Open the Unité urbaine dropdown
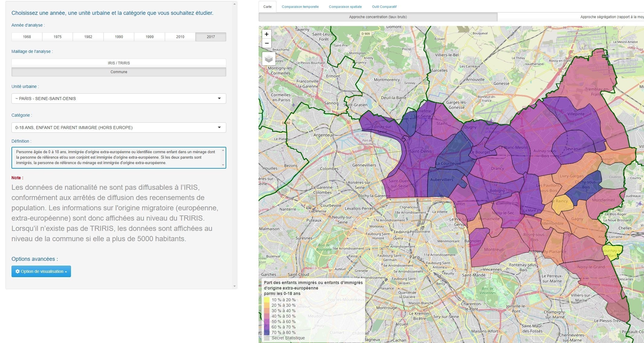 coord(119,99)
